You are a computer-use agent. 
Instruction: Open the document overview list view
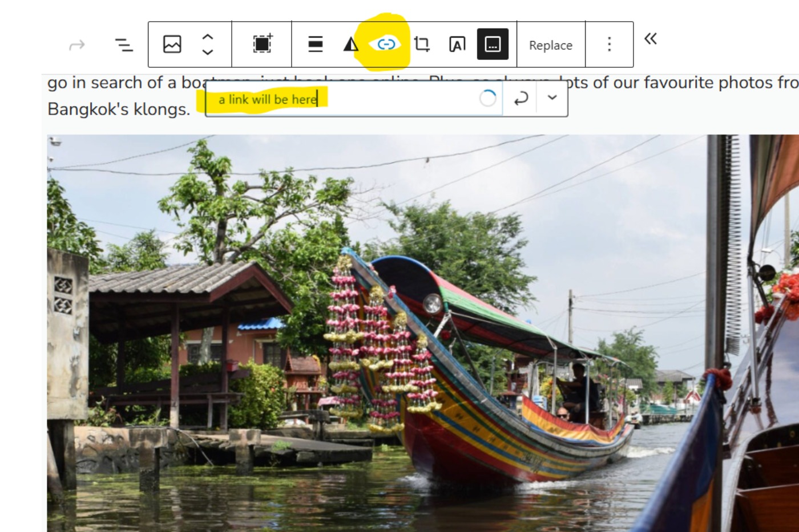pyautogui.click(x=124, y=44)
